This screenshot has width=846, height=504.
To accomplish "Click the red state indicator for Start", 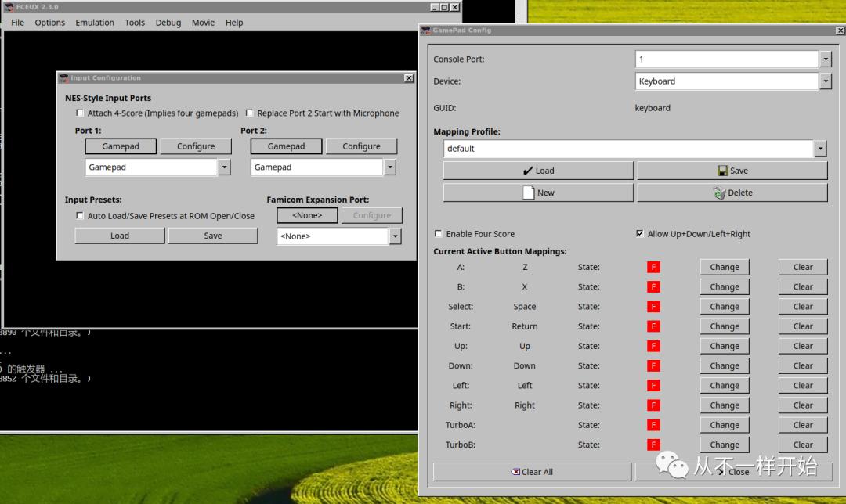I will [653, 326].
